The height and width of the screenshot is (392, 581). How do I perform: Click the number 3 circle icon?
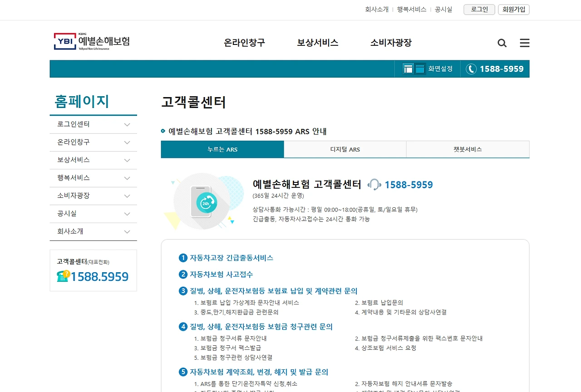183,291
